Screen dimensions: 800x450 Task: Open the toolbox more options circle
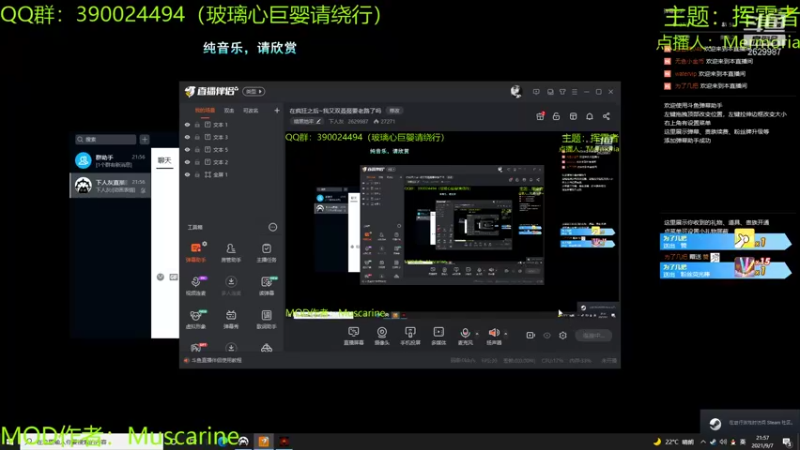273,227
